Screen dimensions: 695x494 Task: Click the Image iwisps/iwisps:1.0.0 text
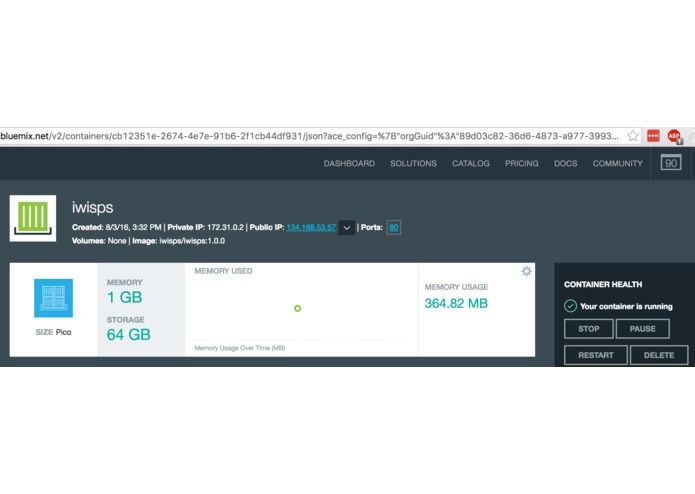(x=179, y=241)
